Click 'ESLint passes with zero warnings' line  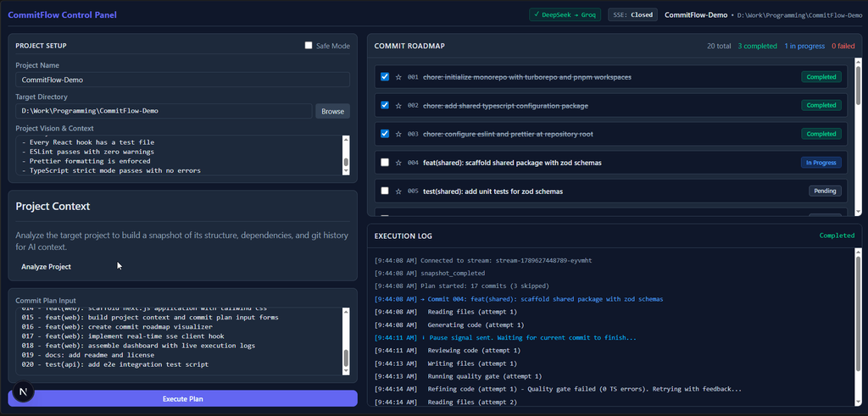[x=88, y=152]
